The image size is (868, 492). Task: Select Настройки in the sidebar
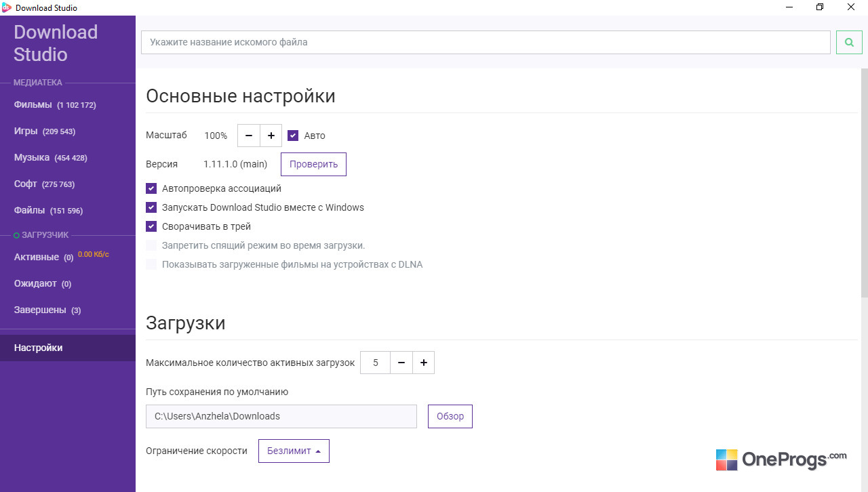tap(68, 348)
